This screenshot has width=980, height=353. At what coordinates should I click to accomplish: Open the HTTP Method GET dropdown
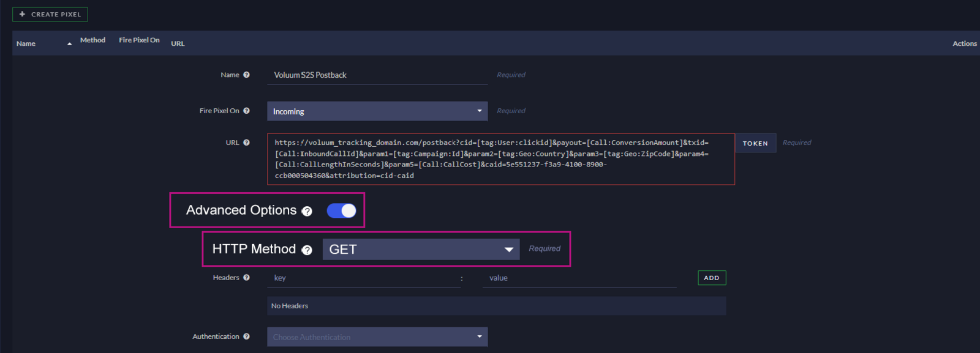point(421,249)
